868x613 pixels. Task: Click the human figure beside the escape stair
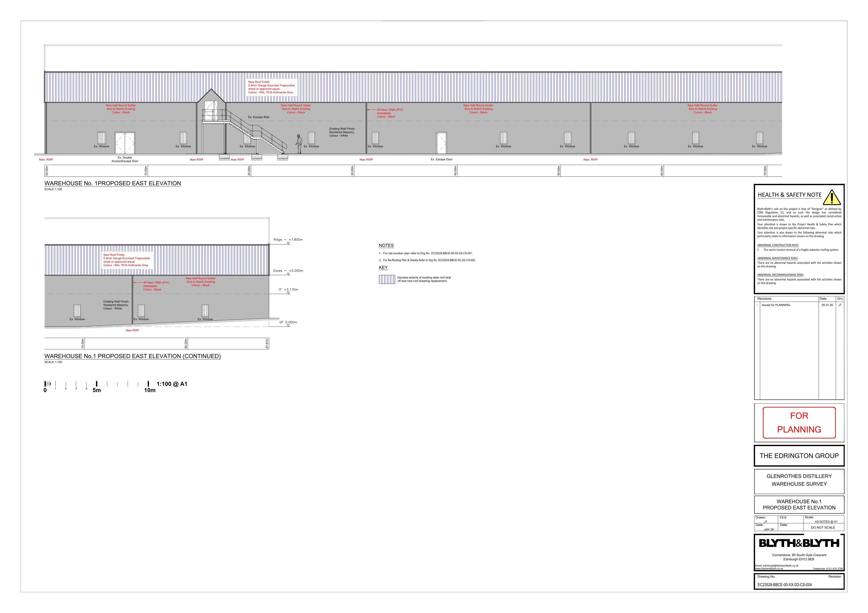[299, 144]
